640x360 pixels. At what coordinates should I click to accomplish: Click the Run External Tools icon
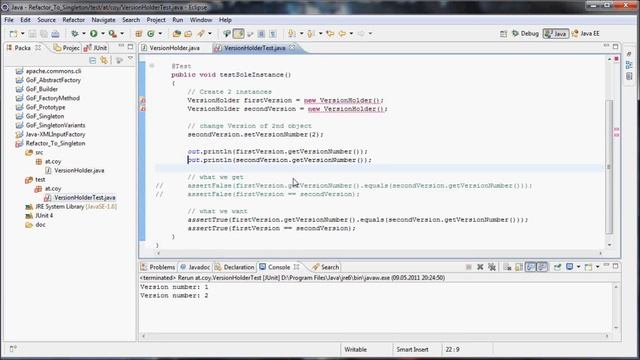click(113, 33)
